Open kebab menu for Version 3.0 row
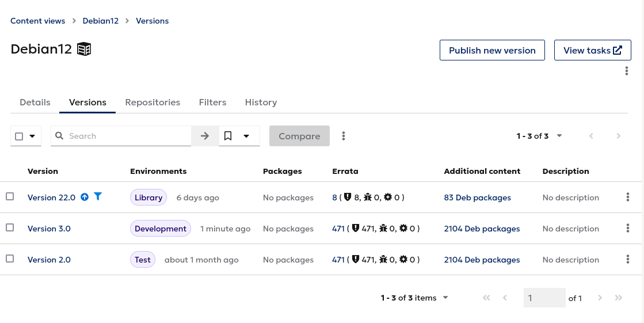 [x=627, y=229]
